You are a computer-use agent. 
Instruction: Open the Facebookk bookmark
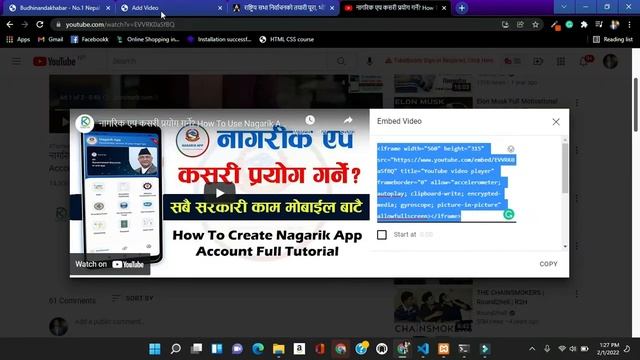pyautogui.click(x=90, y=39)
